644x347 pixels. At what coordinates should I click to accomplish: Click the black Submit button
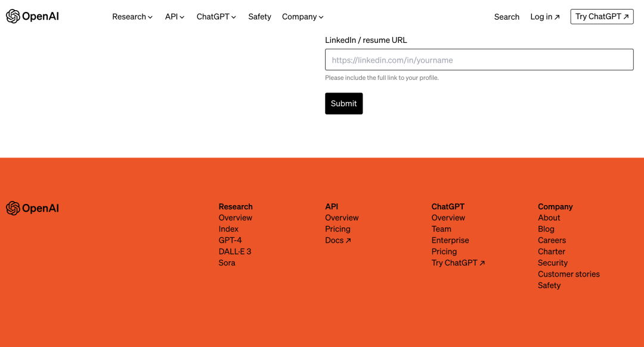click(x=344, y=104)
